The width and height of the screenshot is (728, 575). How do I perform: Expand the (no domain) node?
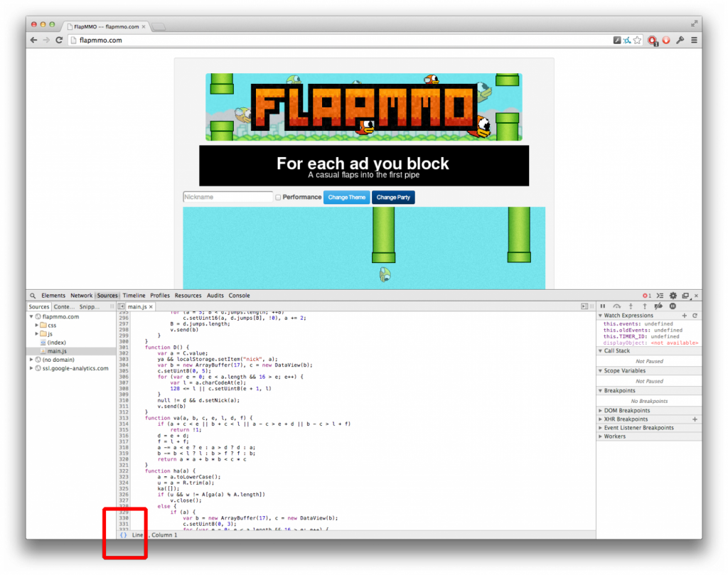pos(31,360)
